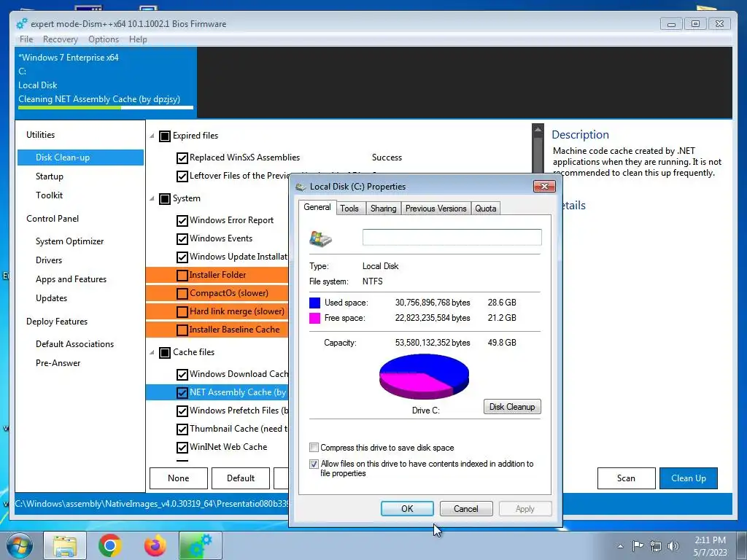Uncheck Thumbnail Cache item
Image resolution: width=747 pixels, height=560 pixels.
click(182, 429)
